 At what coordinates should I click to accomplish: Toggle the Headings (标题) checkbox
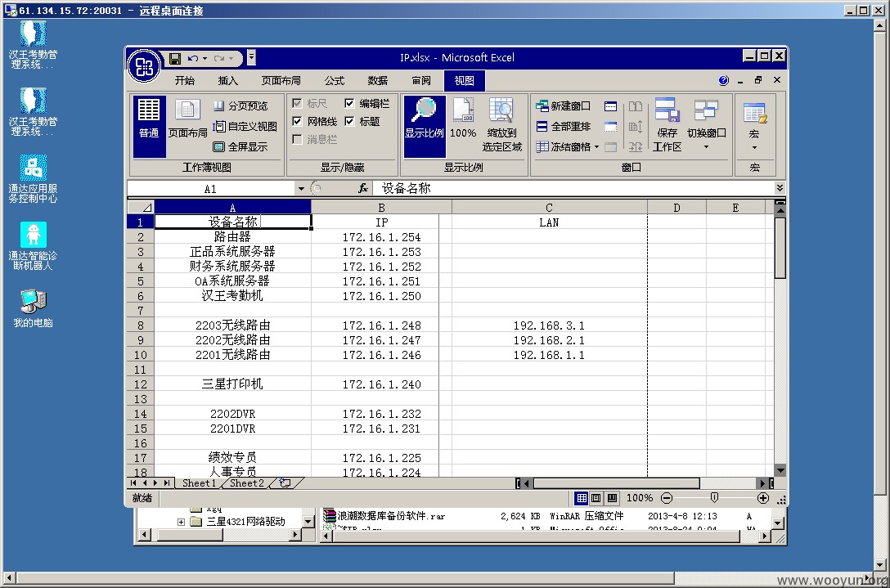349,122
